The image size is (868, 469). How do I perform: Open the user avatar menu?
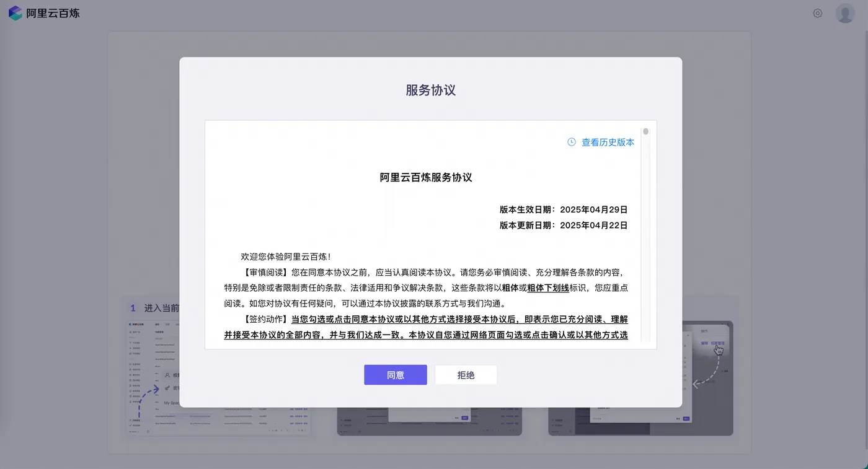coord(845,13)
